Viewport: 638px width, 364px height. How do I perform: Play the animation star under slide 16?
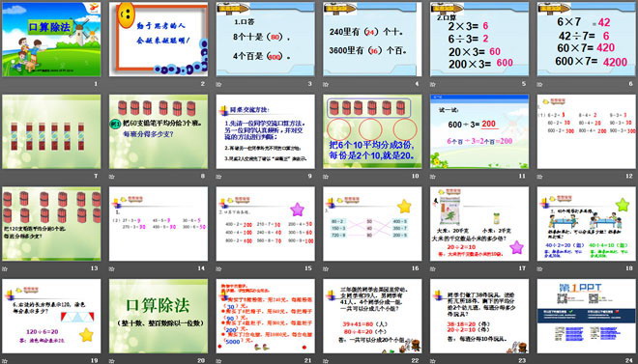click(326, 269)
